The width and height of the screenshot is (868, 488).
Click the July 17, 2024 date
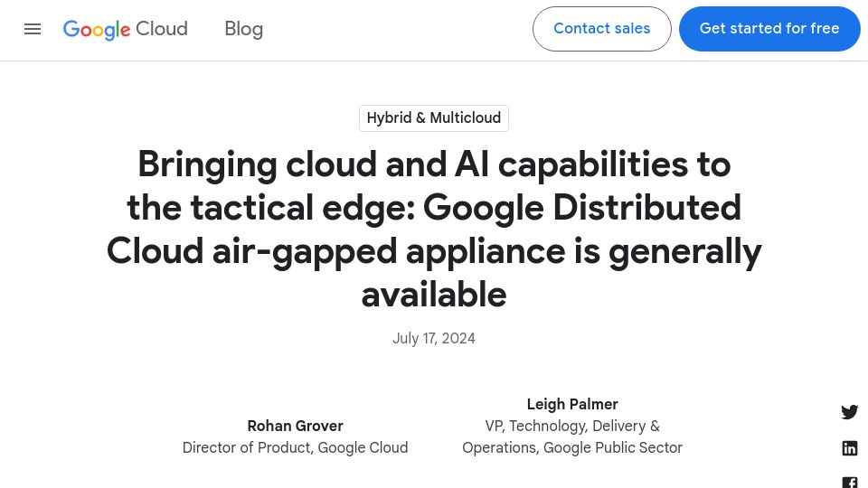(434, 338)
